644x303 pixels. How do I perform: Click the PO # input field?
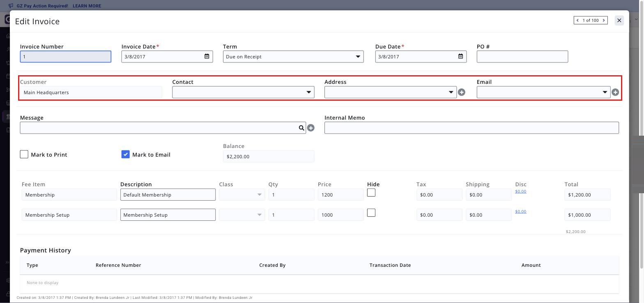pyautogui.click(x=522, y=56)
